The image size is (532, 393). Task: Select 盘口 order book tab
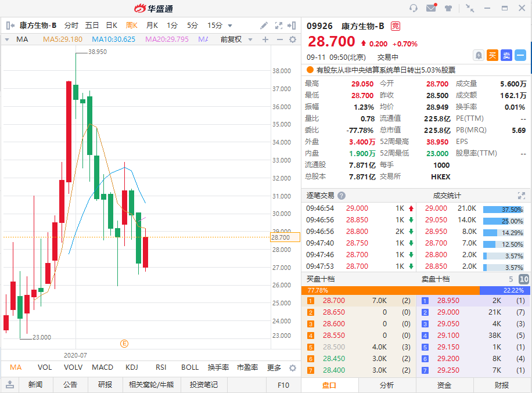click(329, 385)
